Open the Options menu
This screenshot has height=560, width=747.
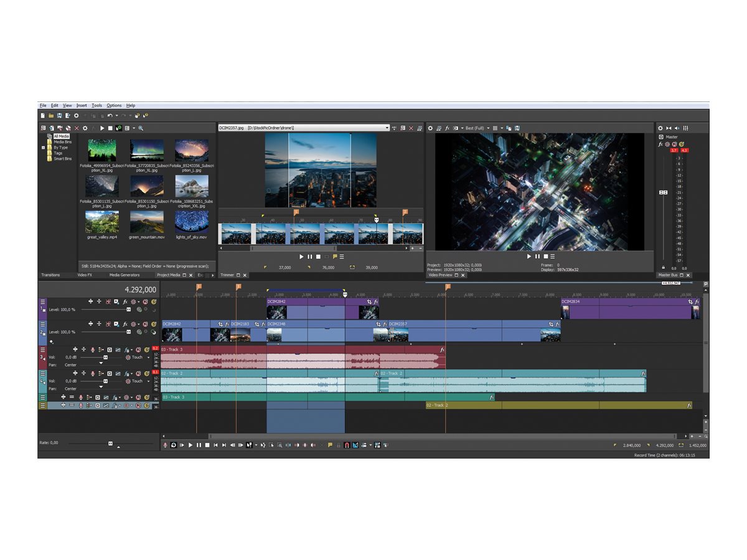tap(114, 105)
